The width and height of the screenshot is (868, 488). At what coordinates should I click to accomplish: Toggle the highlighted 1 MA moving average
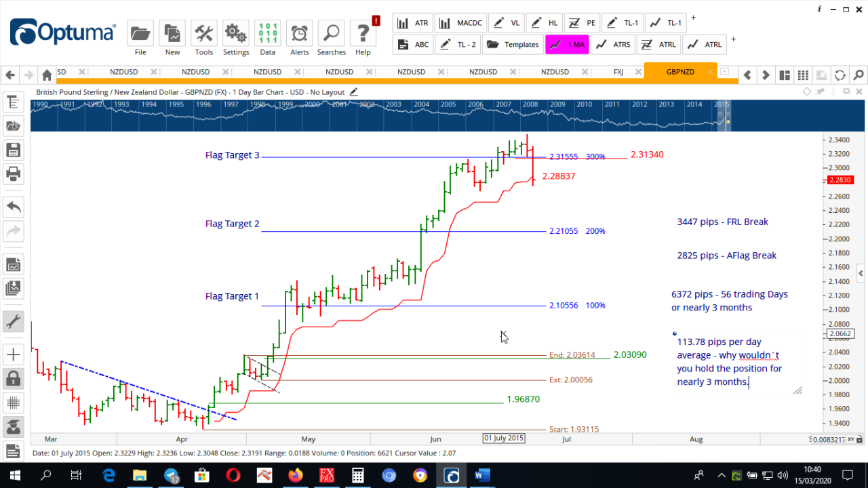click(x=567, y=45)
